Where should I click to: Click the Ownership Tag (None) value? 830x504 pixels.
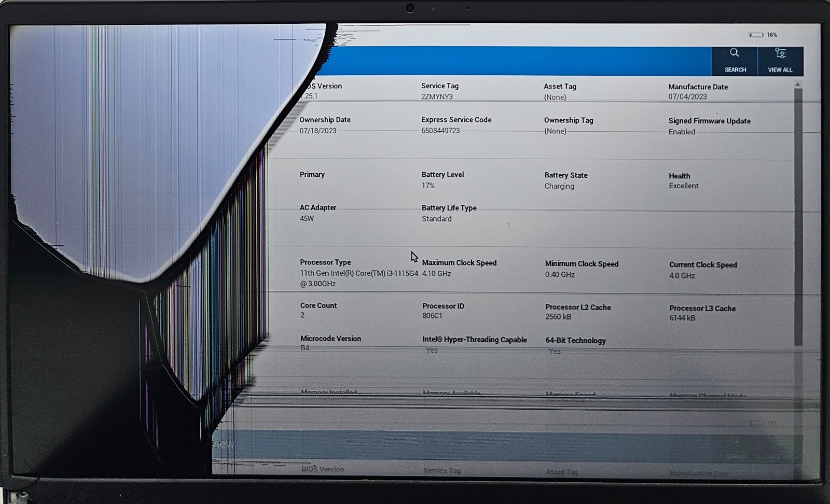coord(555,131)
